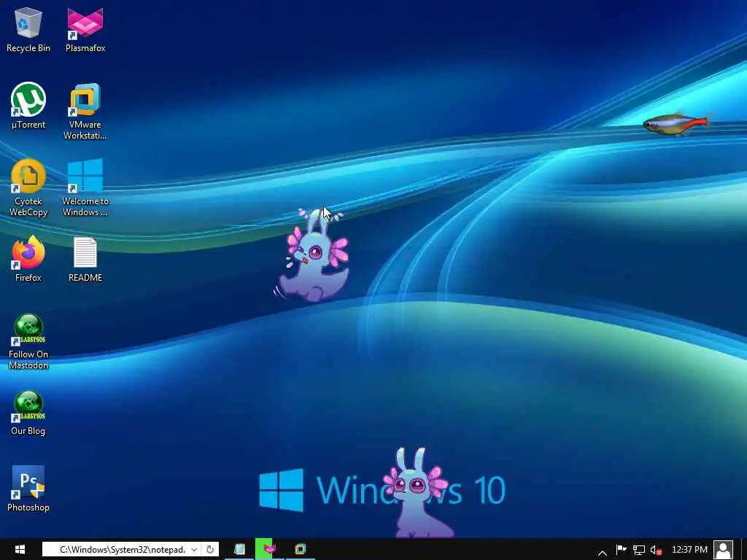Click the Notepad taskbar button
This screenshot has height=560, width=747.
(x=239, y=549)
